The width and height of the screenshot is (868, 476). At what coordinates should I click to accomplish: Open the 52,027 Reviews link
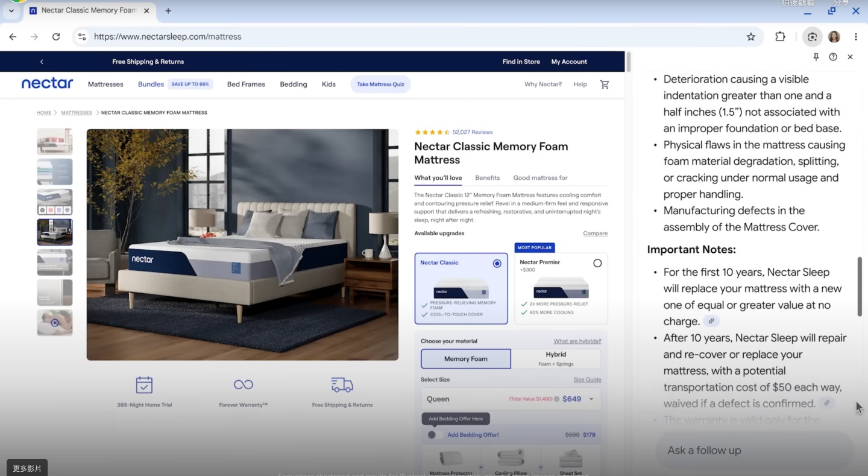click(473, 132)
